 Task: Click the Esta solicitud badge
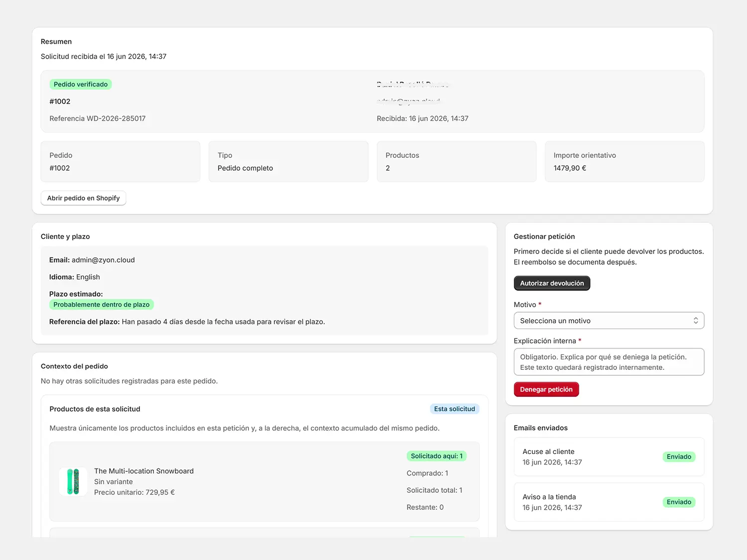pos(455,409)
